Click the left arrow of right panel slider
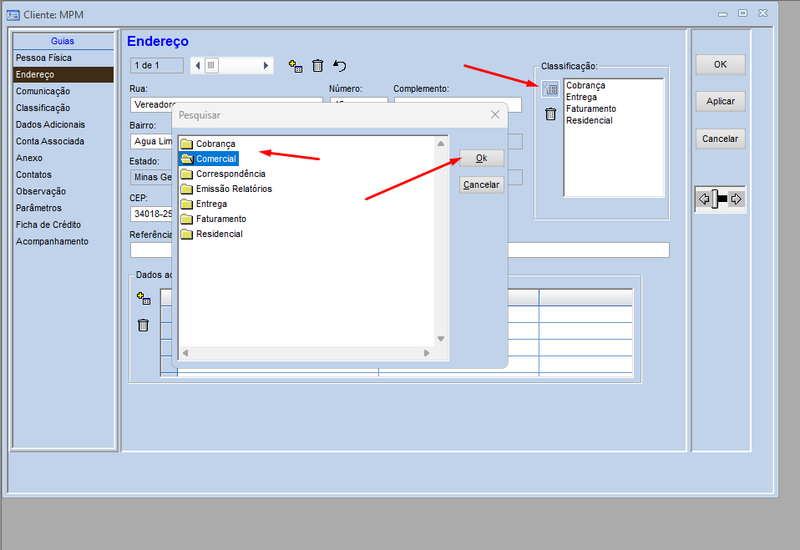Screen dimensions: 800x550 704,199
